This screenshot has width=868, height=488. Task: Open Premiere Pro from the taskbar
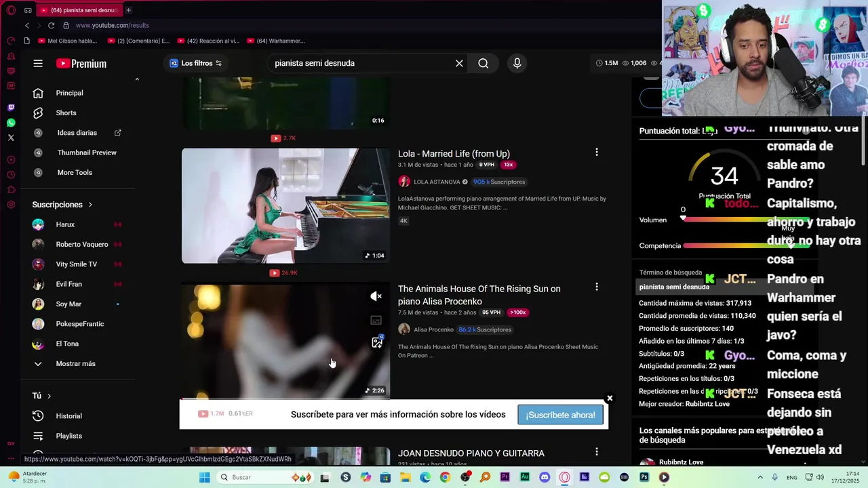[505, 477]
